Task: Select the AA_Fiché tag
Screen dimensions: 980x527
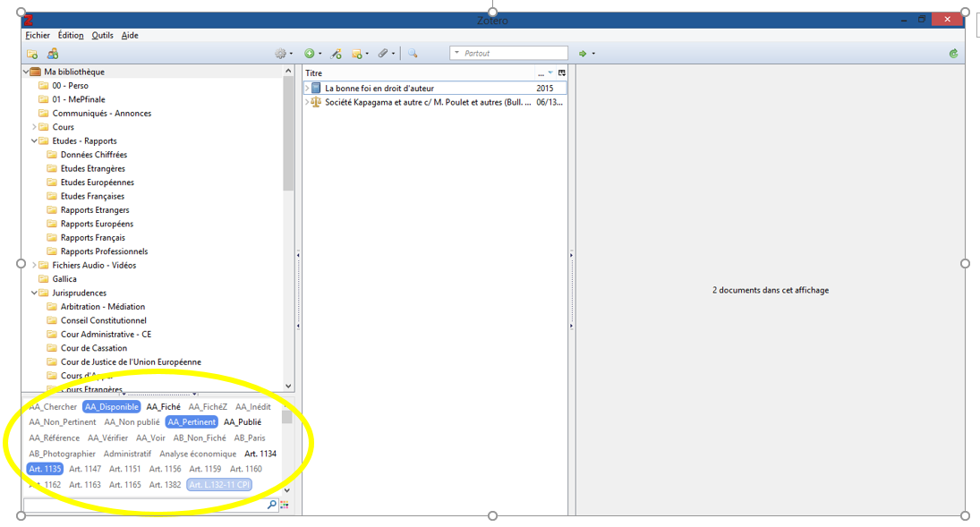Action: click(x=163, y=407)
